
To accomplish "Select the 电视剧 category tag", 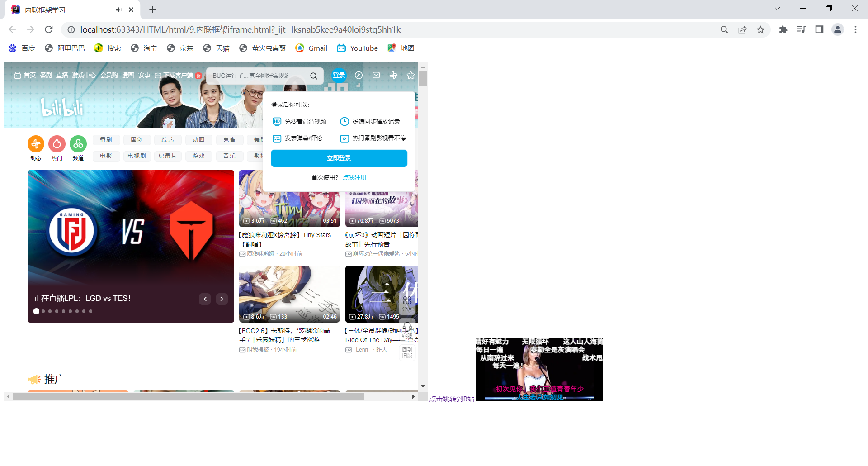I will tap(137, 156).
